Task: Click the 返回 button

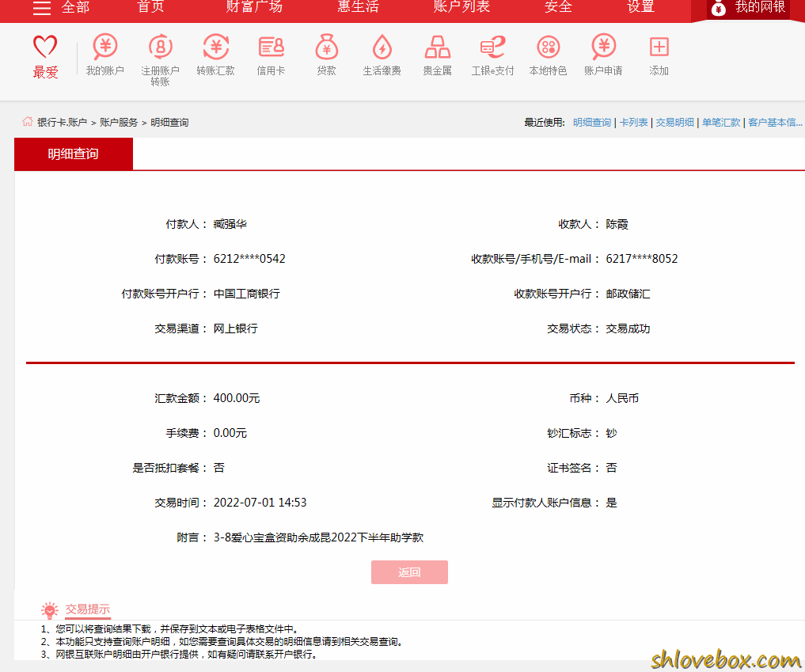Action: coord(409,572)
